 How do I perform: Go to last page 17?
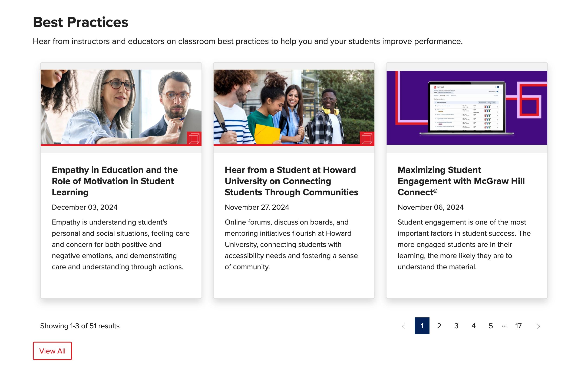pyautogui.click(x=518, y=326)
